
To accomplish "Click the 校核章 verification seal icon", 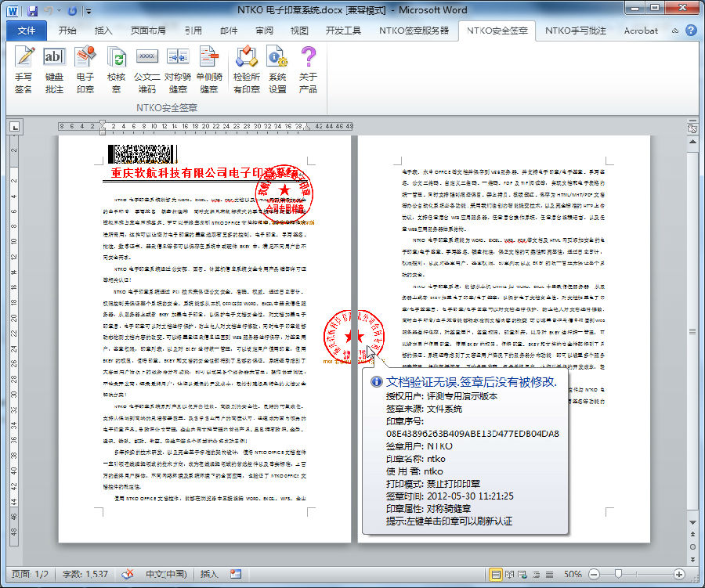I will pyautogui.click(x=117, y=70).
